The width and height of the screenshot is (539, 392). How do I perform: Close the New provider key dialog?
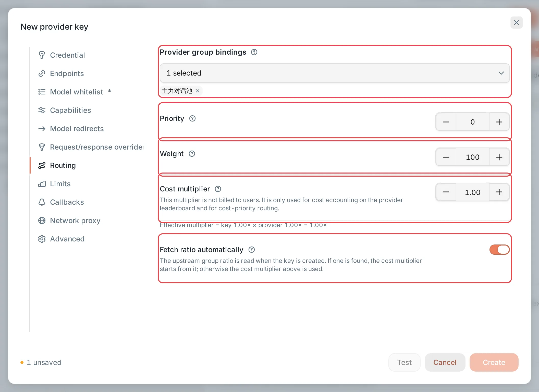coord(516,22)
